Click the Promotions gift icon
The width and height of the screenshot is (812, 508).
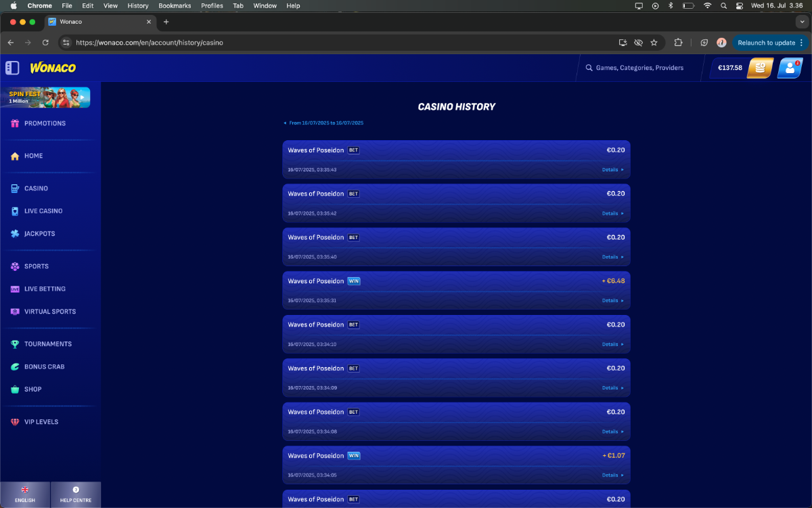tap(15, 123)
